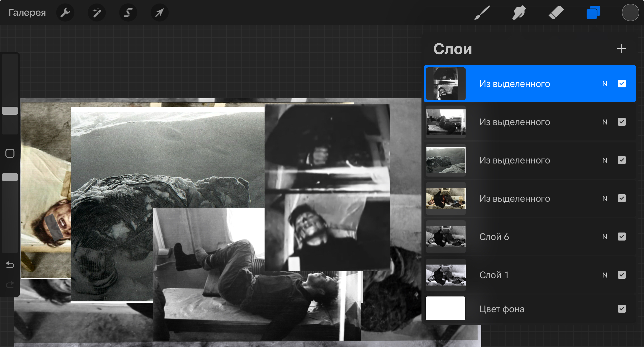Toggle visibility of Слой 6
The height and width of the screenshot is (347, 644).
click(x=622, y=236)
